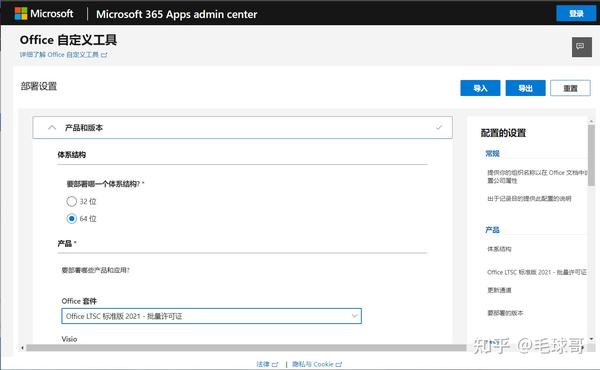Viewport: 600px width, 370px height.
Task: Open the feedback chat icon
Action: (x=582, y=47)
